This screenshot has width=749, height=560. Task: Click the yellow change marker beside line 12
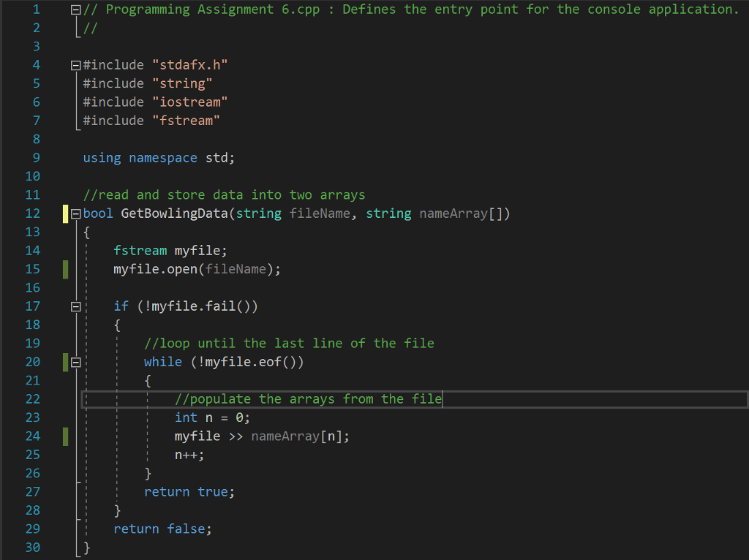64,213
